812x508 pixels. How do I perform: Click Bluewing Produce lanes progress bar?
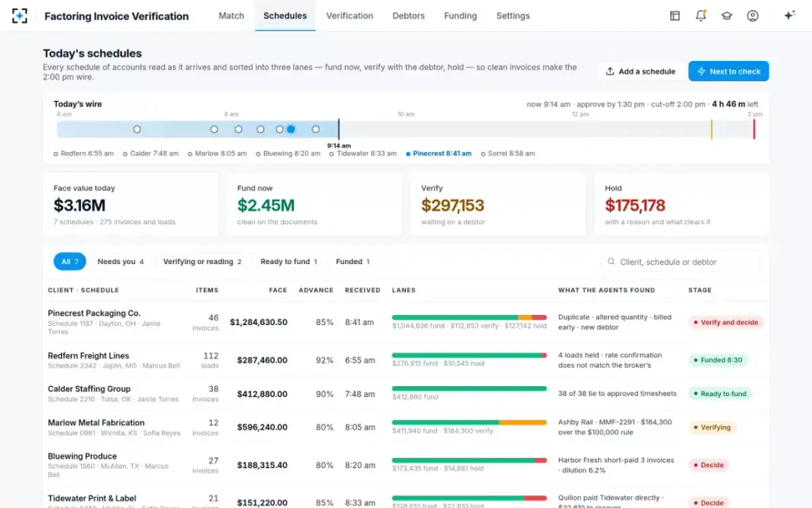point(469,460)
